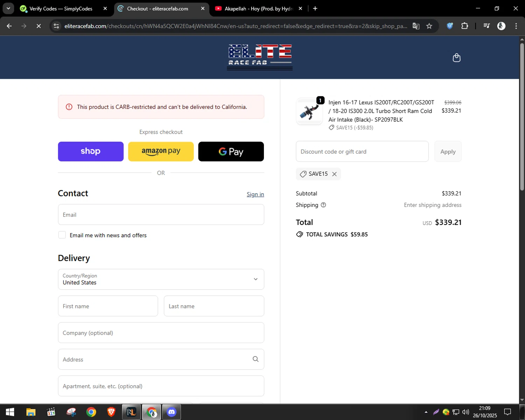Image resolution: width=525 pixels, height=420 pixels.
Task: Open the taskbar clock showing 21:09
Action: [x=485, y=412]
